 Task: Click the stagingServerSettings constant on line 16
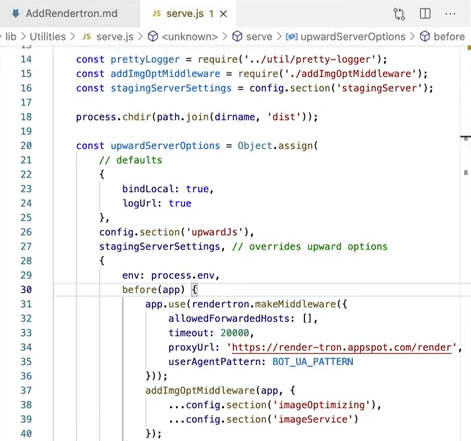pos(171,88)
